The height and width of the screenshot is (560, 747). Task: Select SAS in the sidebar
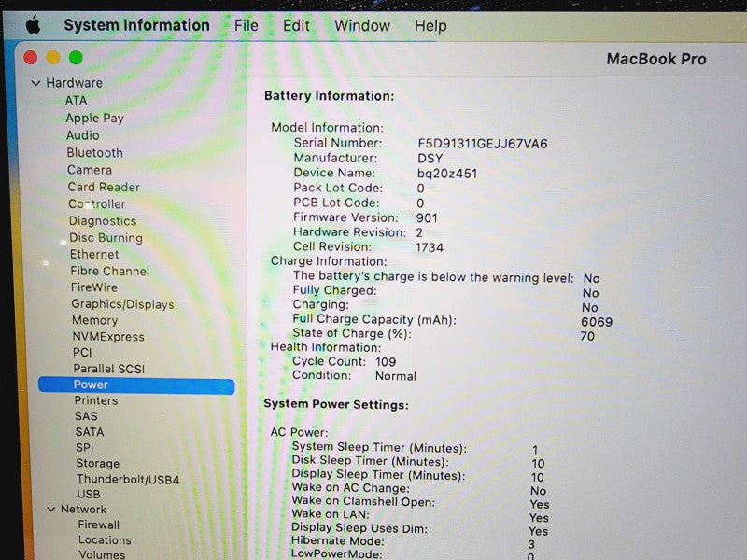86,416
